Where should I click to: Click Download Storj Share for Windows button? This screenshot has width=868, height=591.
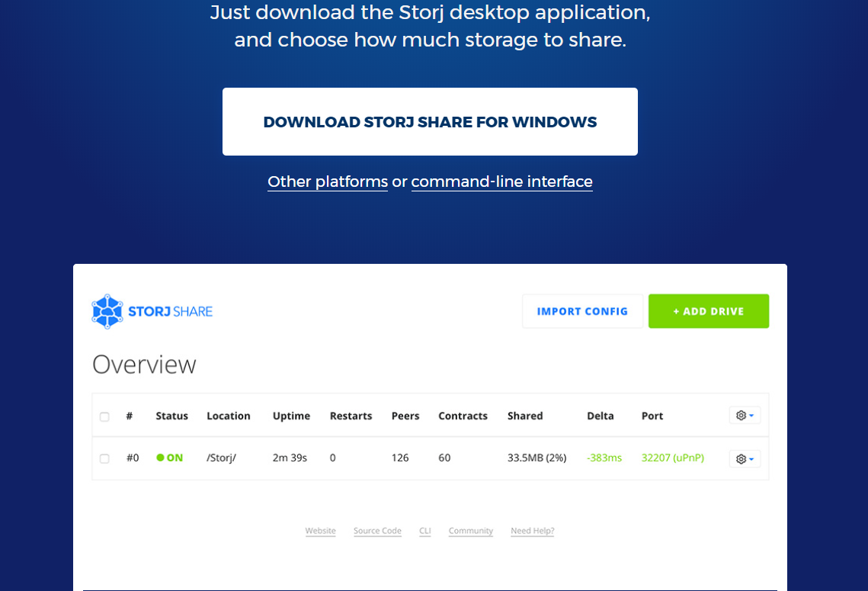tap(430, 122)
